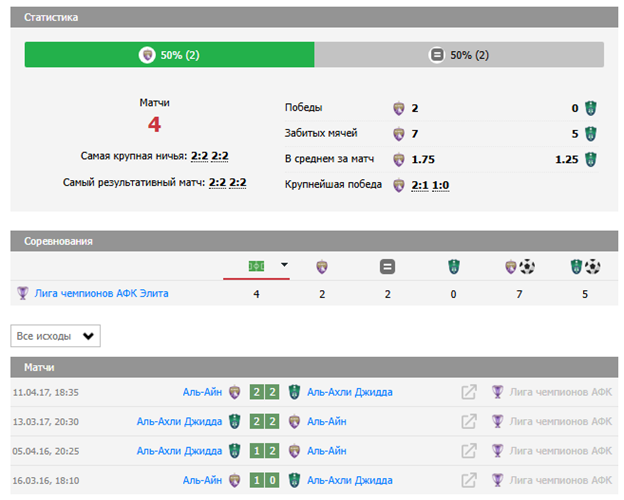624x500 pixels.
Task: Open external link icon for 16.03.16 match
Action: pos(468,480)
